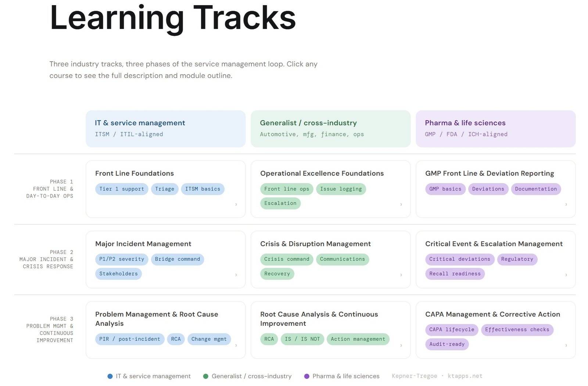Click Change mgmt tag
588x386 pixels.
tap(209, 339)
